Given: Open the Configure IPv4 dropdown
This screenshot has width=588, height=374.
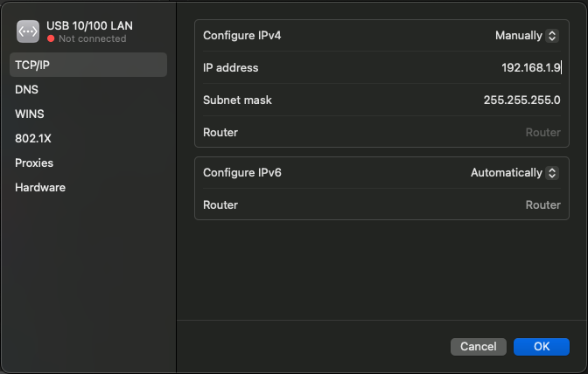Looking at the screenshot, I should click(x=525, y=36).
